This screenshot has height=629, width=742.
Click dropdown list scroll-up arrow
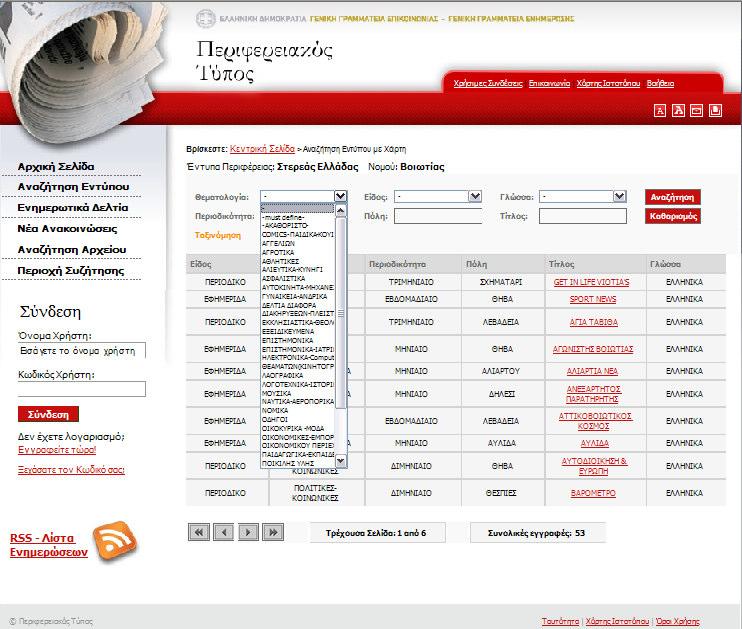[x=341, y=211]
